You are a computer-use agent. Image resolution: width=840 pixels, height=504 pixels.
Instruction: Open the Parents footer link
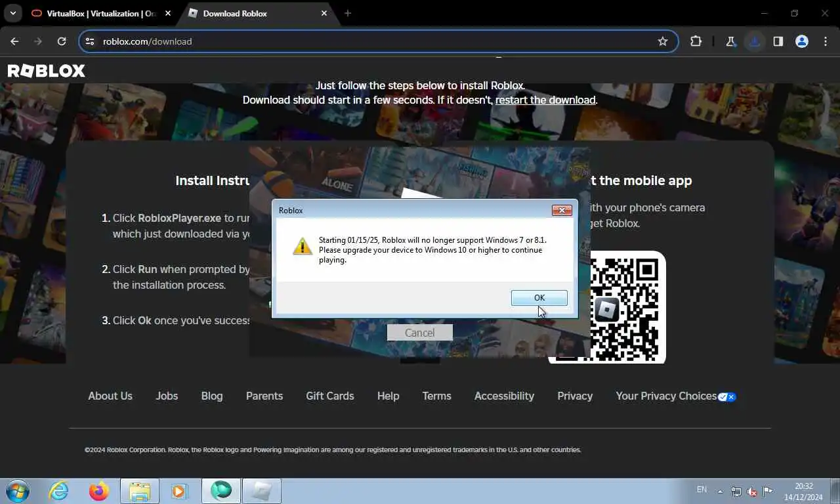point(264,396)
